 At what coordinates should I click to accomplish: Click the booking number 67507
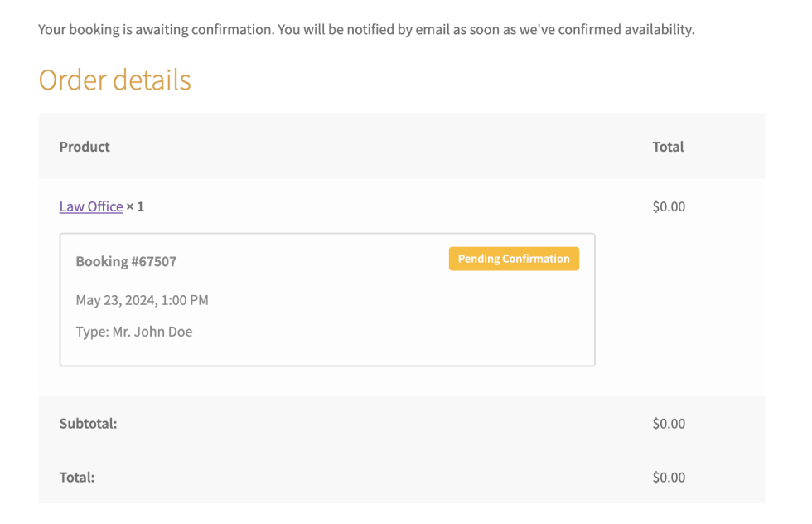153,261
